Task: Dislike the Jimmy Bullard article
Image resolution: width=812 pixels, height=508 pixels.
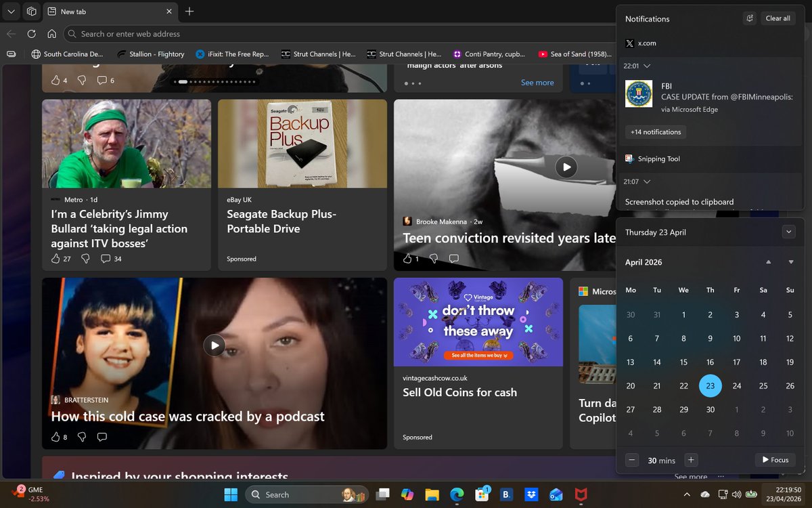Action: click(x=85, y=259)
